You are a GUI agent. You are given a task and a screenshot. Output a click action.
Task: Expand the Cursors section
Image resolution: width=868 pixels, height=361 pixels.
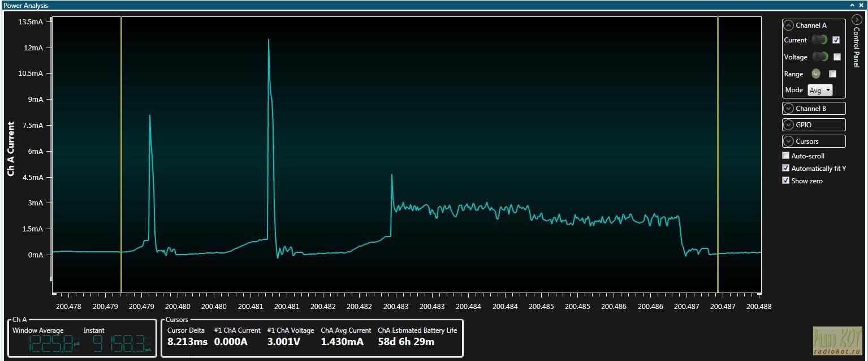pos(814,141)
